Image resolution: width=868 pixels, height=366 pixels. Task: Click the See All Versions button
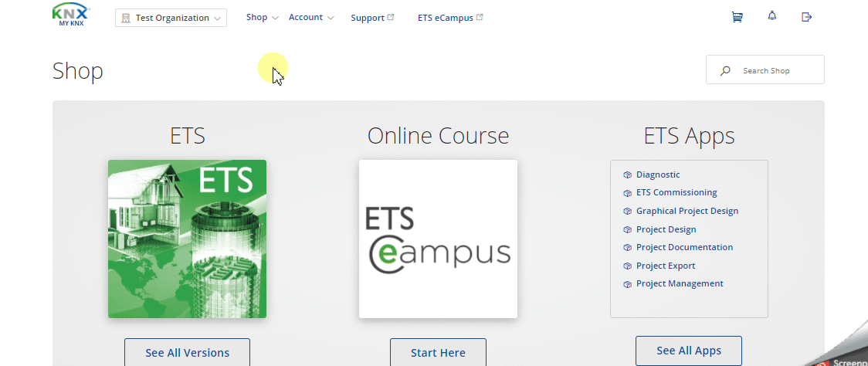click(x=187, y=352)
